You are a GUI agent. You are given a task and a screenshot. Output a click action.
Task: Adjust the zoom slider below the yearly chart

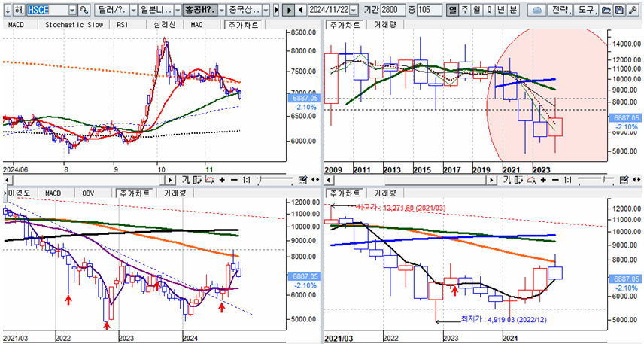point(596,180)
